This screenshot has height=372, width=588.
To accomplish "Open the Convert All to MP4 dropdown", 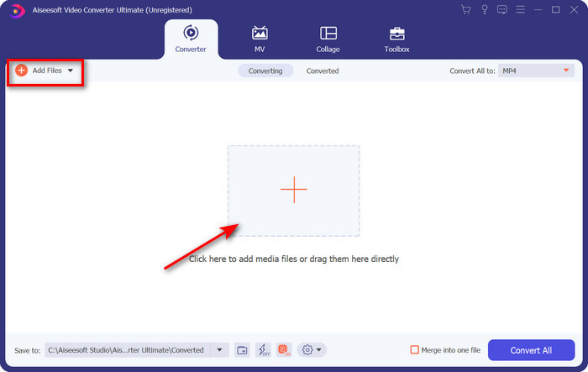I will pyautogui.click(x=536, y=71).
